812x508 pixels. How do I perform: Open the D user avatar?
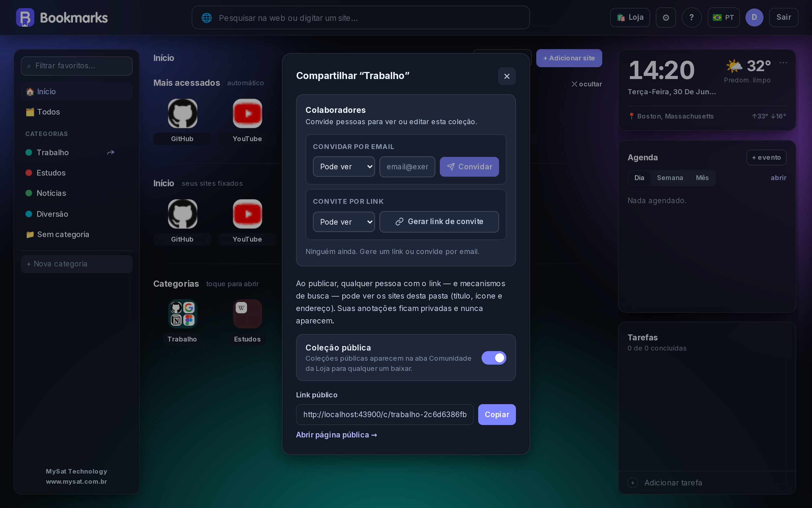pos(754,17)
